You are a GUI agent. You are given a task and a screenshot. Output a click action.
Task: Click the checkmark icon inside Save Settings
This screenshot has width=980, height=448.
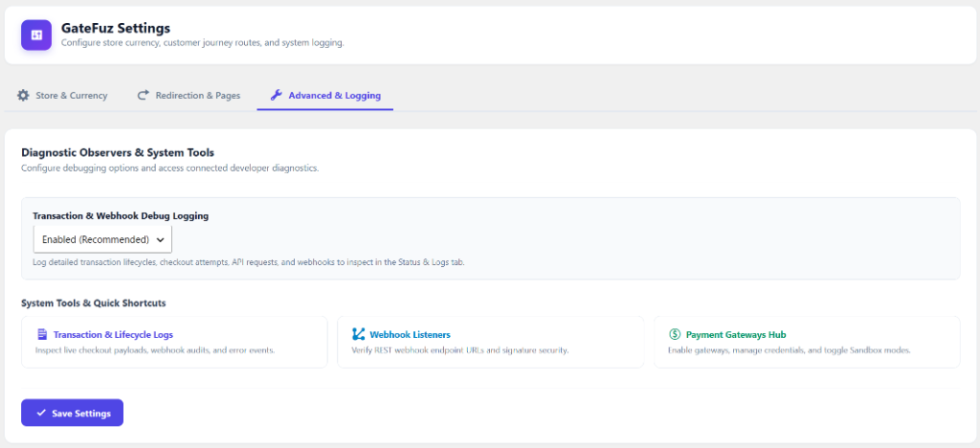coord(41,413)
